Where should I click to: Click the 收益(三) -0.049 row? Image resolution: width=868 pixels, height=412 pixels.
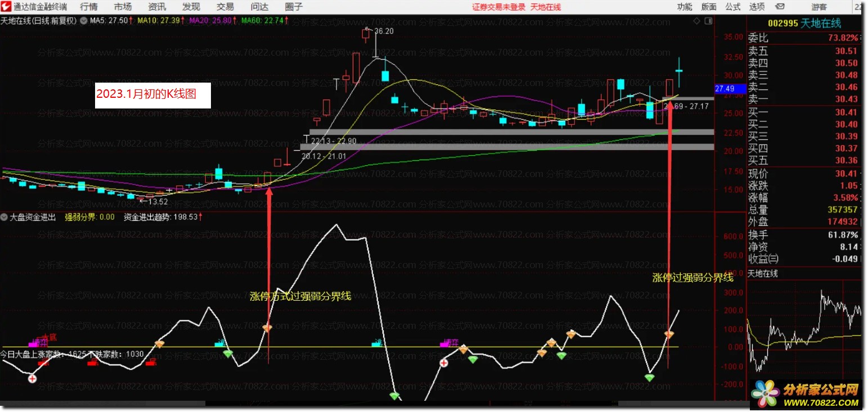(804, 259)
